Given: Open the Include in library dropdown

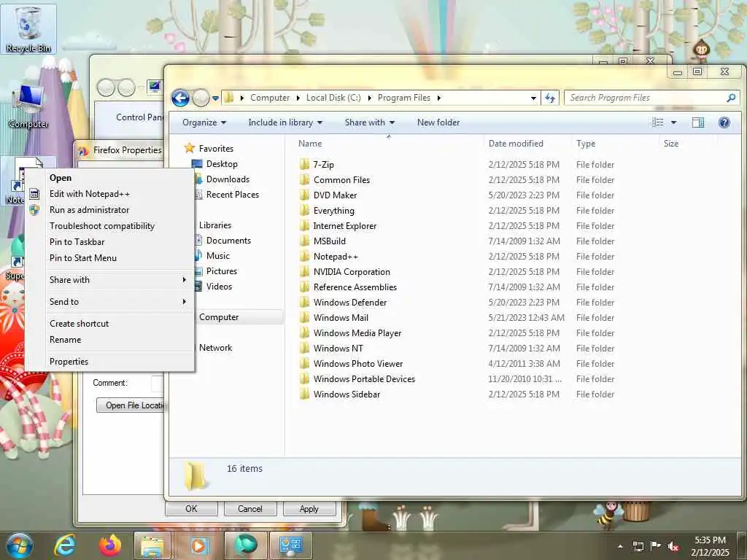Looking at the screenshot, I should click(285, 122).
